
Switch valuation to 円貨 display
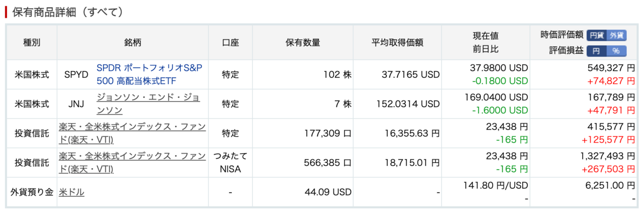point(597,35)
